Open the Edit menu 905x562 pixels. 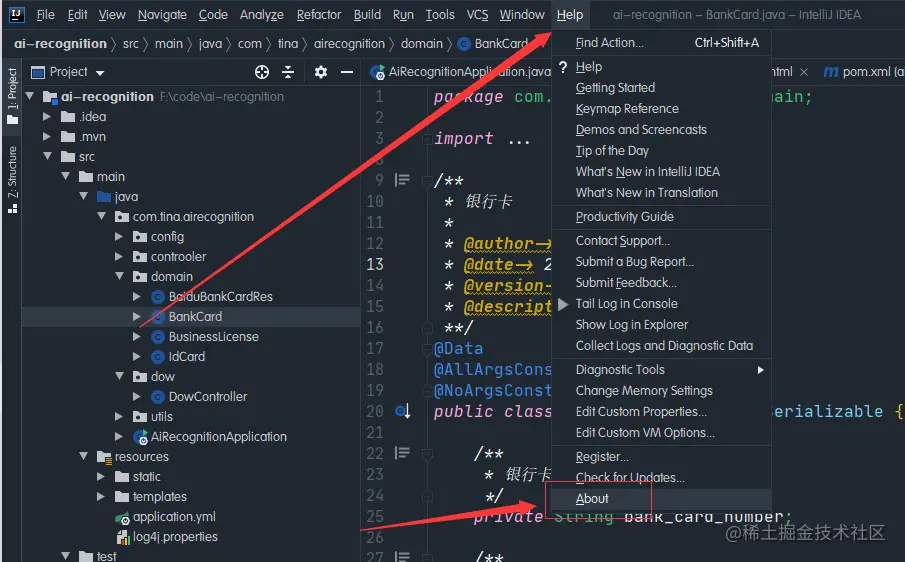[77, 14]
